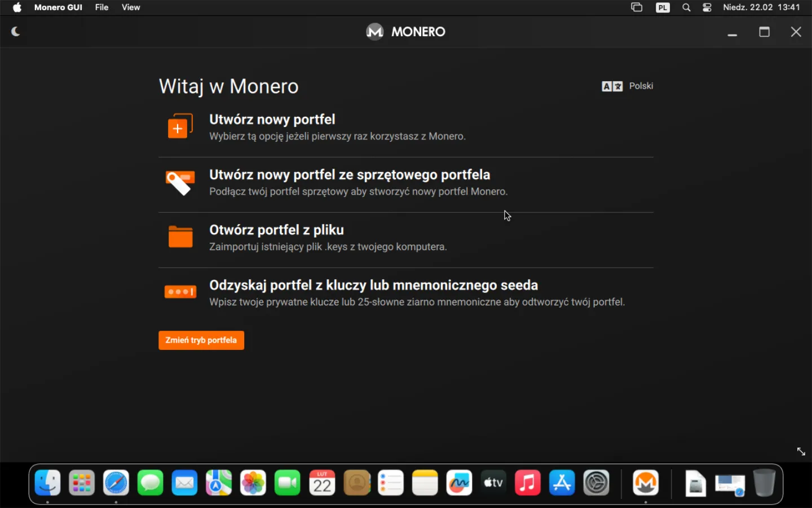Image resolution: width=812 pixels, height=508 pixels.
Task: Click the Stage Manager windows icon in menu bar
Action: tap(637, 7)
